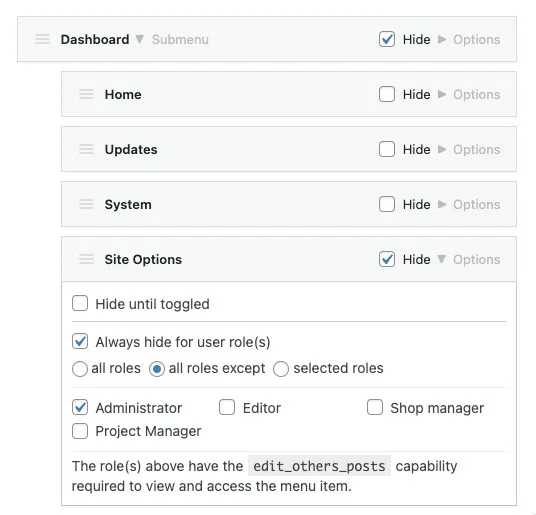The height and width of the screenshot is (515, 536).
Task: Uncheck Hide for Dashboard
Action: 387,39
